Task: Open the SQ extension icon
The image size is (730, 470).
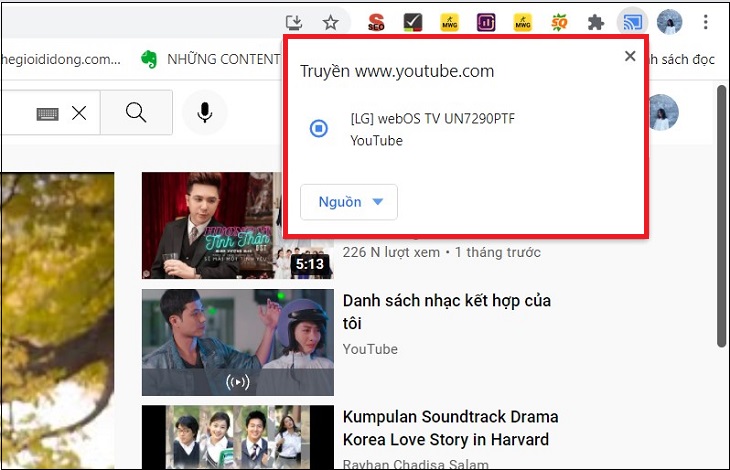Action: (x=559, y=22)
